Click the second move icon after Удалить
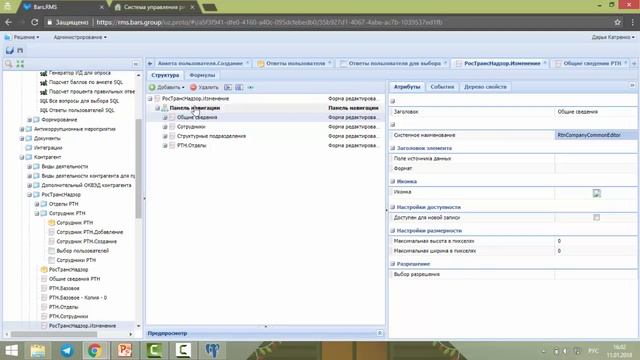640x360 pixels. coord(239,87)
